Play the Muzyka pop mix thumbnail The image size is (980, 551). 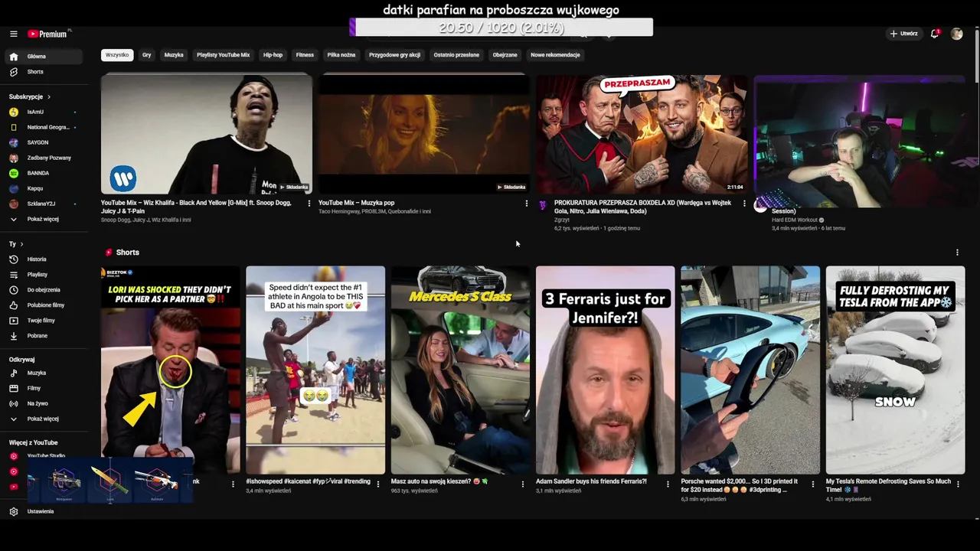click(423, 134)
